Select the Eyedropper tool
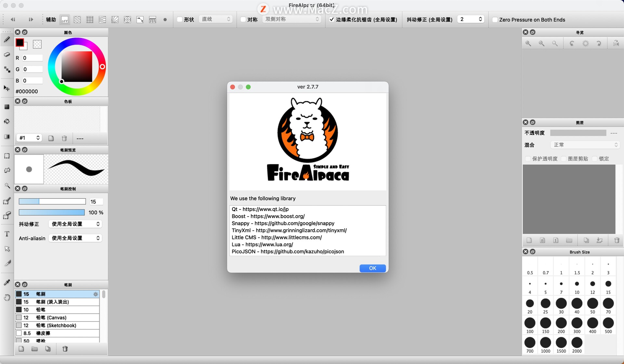 (x=6, y=281)
